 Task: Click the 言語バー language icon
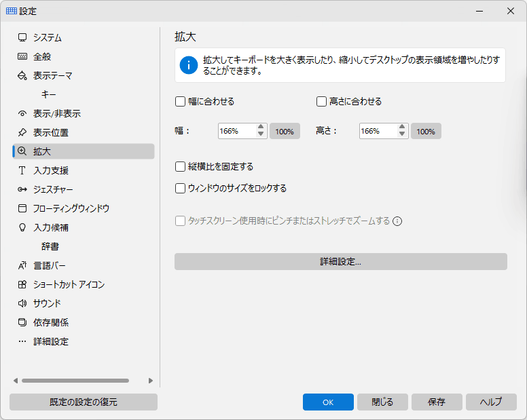[22, 265]
